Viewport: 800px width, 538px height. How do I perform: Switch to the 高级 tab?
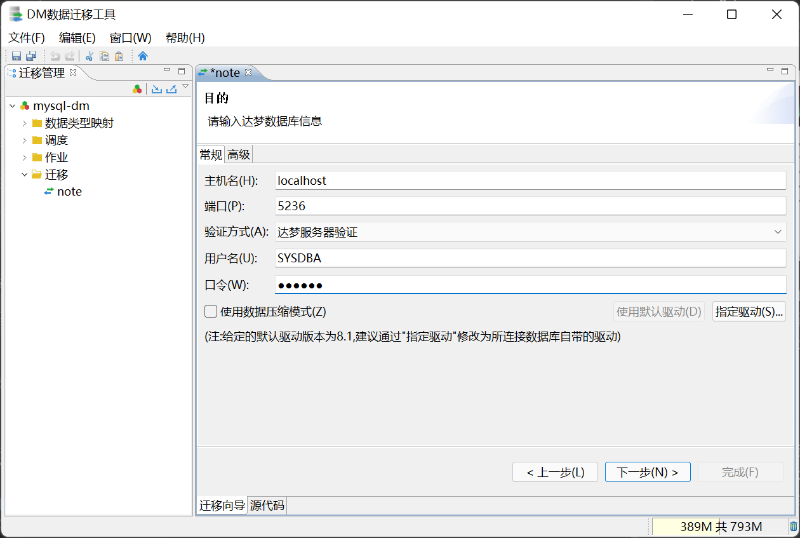pyautogui.click(x=238, y=155)
